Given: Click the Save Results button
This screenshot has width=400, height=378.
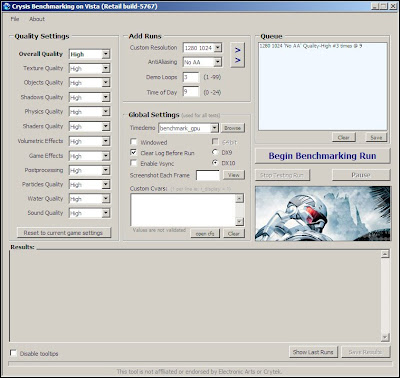Looking at the screenshot, I should click(365, 352).
